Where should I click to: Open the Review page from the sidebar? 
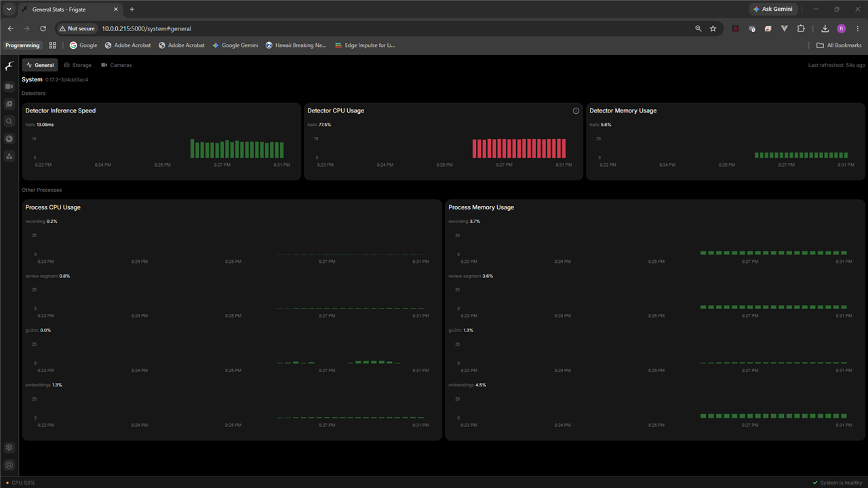point(9,104)
